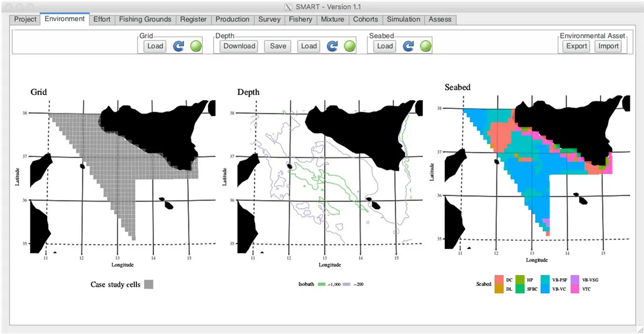Export the Environmental Asset

tap(577, 46)
